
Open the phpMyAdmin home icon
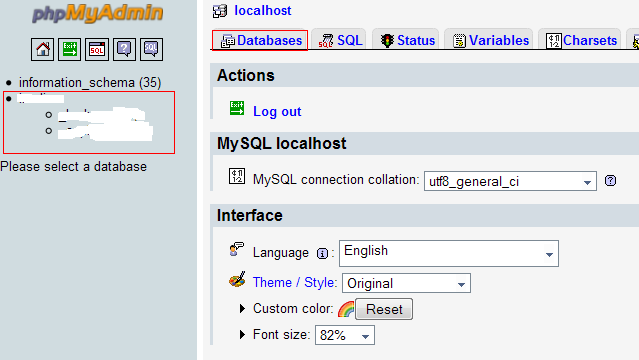pyautogui.click(x=42, y=49)
